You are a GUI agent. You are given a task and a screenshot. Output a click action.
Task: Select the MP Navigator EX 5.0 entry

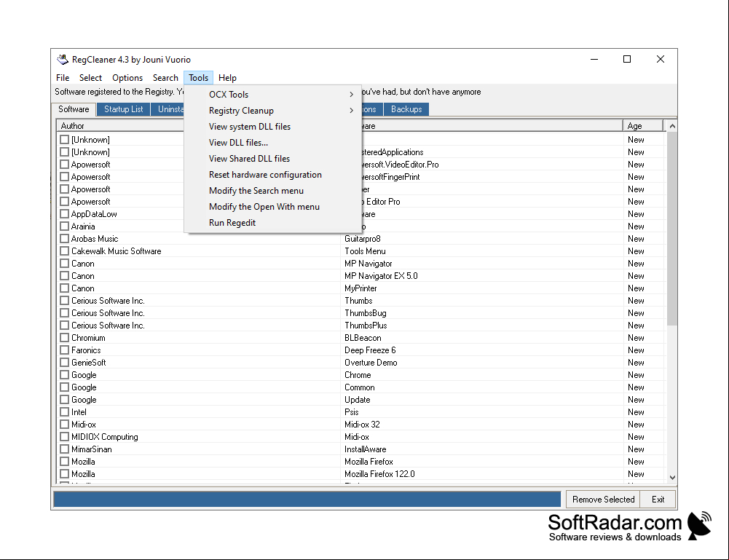point(381,276)
